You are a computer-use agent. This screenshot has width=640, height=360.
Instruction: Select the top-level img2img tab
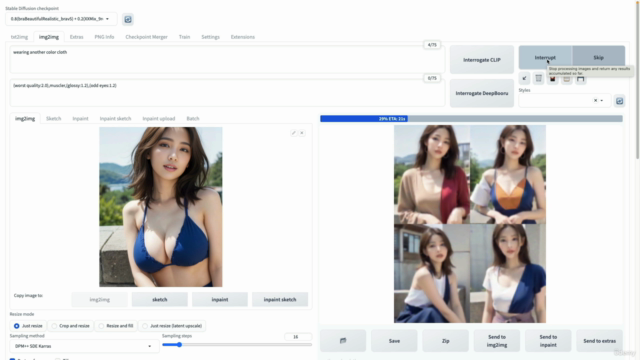point(49,37)
